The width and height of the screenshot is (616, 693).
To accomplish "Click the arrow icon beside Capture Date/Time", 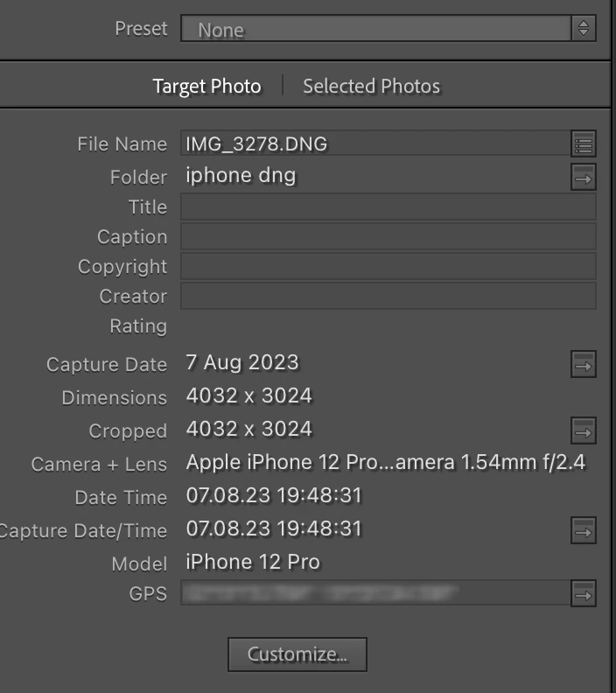I will point(584,530).
